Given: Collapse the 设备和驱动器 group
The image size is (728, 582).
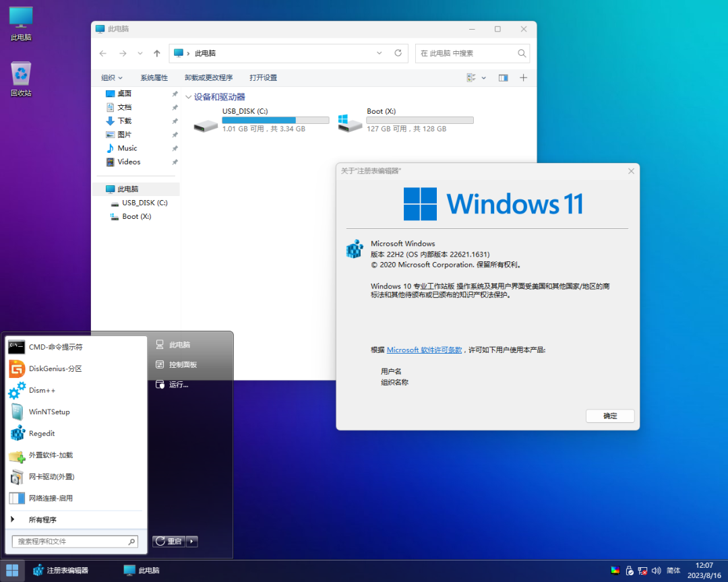Looking at the screenshot, I should click(188, 97).
